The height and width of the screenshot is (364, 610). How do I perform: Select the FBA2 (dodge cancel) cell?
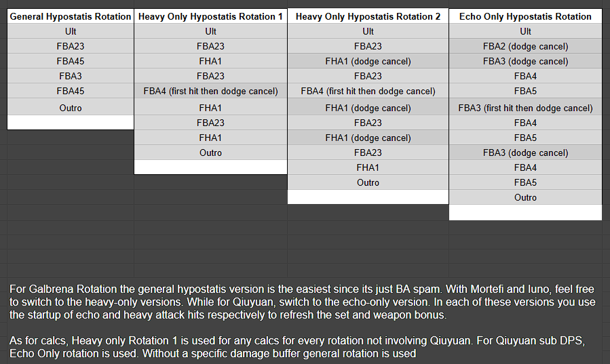[x=525, y=46]
